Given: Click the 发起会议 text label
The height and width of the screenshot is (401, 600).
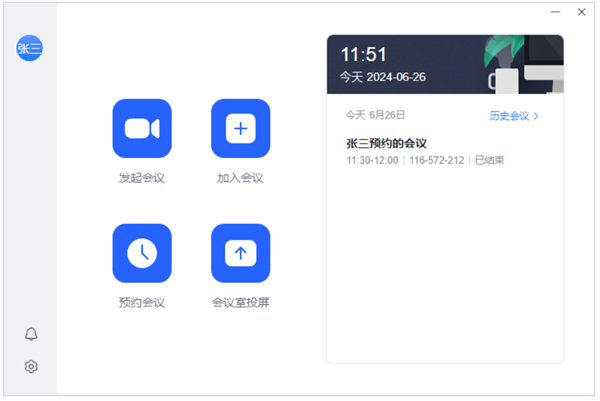Looking at the screenshot, I should (x=141, y=178).
